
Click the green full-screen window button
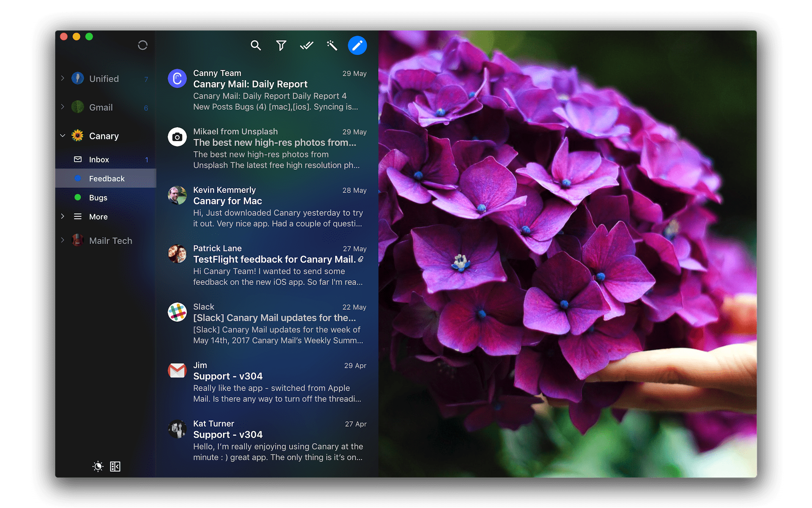click(x=89, y=36)
